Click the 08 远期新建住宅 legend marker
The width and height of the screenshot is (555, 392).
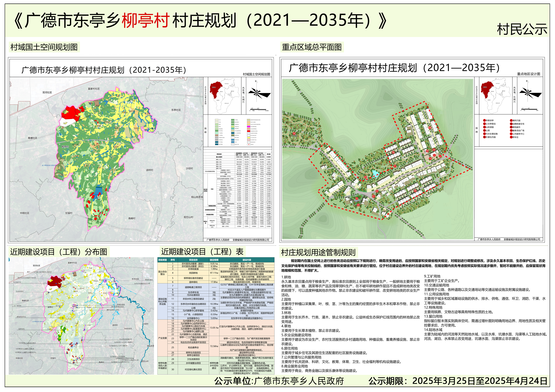click(x=511, y=124)
